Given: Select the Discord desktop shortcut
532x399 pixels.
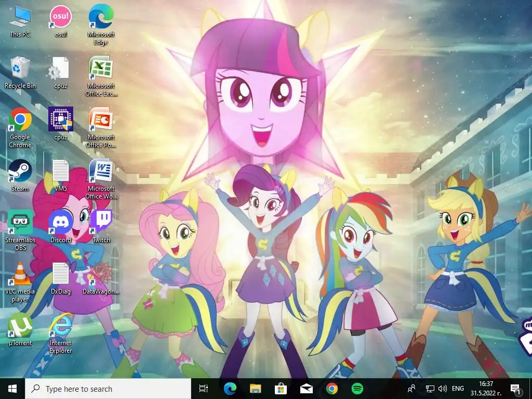Looking at the screenshot, I should coord(61,227).
